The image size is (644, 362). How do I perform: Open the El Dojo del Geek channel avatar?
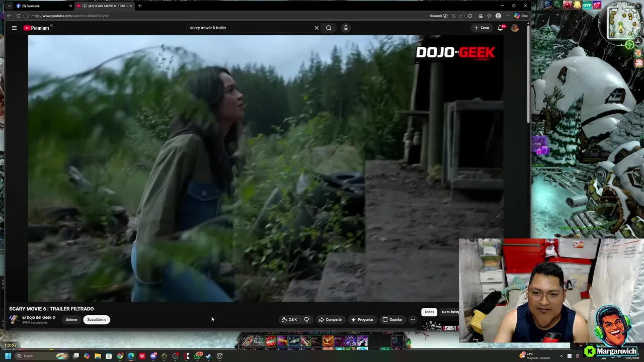click(x=14, y=319)
